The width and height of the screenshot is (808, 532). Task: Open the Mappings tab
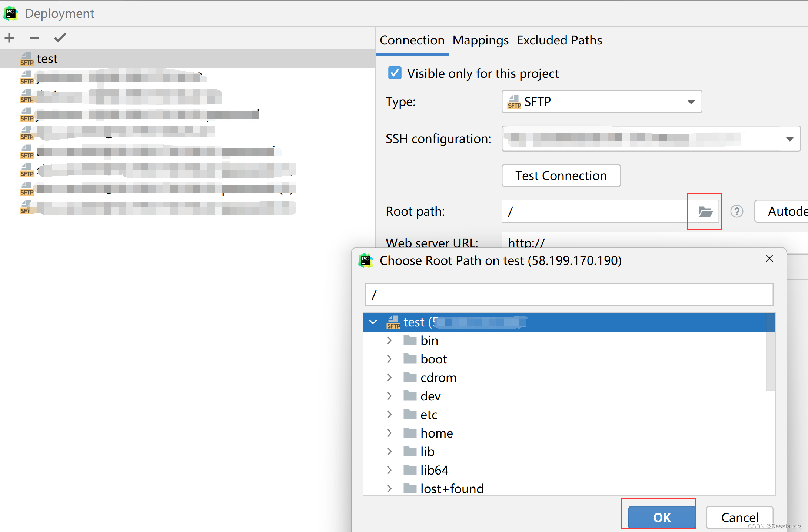pyautogui.click(x=481, y=40)
